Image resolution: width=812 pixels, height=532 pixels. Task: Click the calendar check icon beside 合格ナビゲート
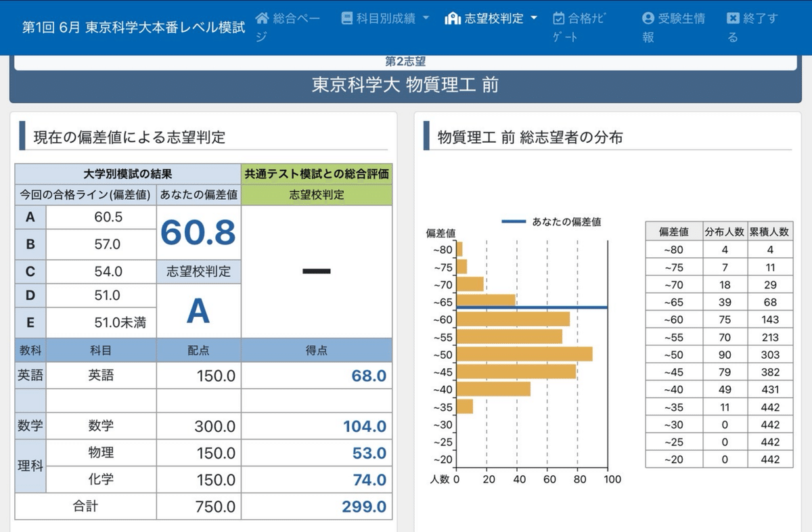[559, 18]
